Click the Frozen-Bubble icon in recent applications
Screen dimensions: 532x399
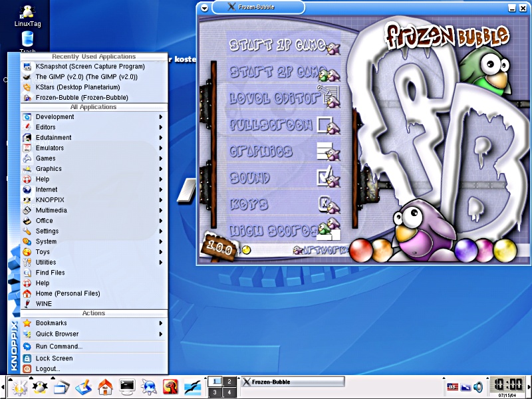27,98
